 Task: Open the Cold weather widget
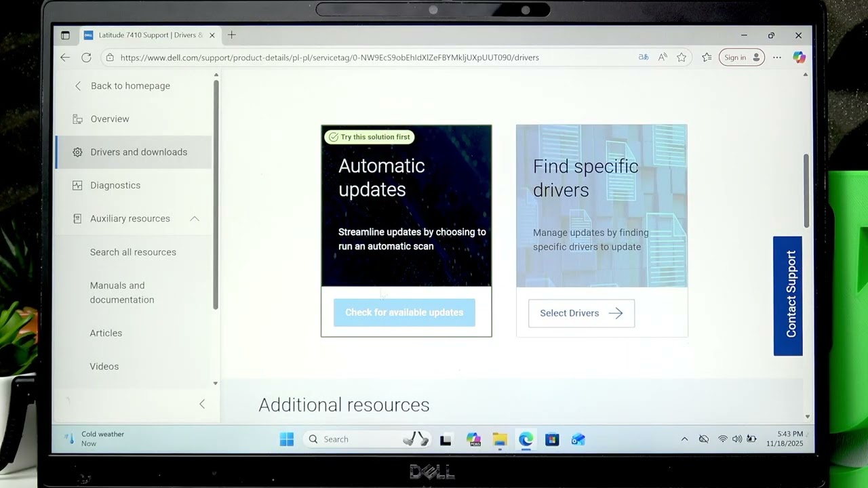click(x=94, y=439)
